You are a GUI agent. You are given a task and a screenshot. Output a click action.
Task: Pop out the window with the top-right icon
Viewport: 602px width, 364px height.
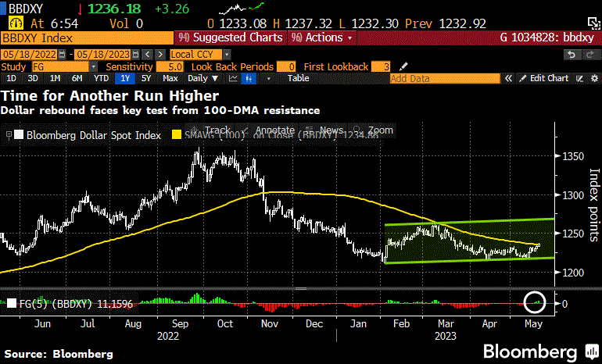[594, 23]
